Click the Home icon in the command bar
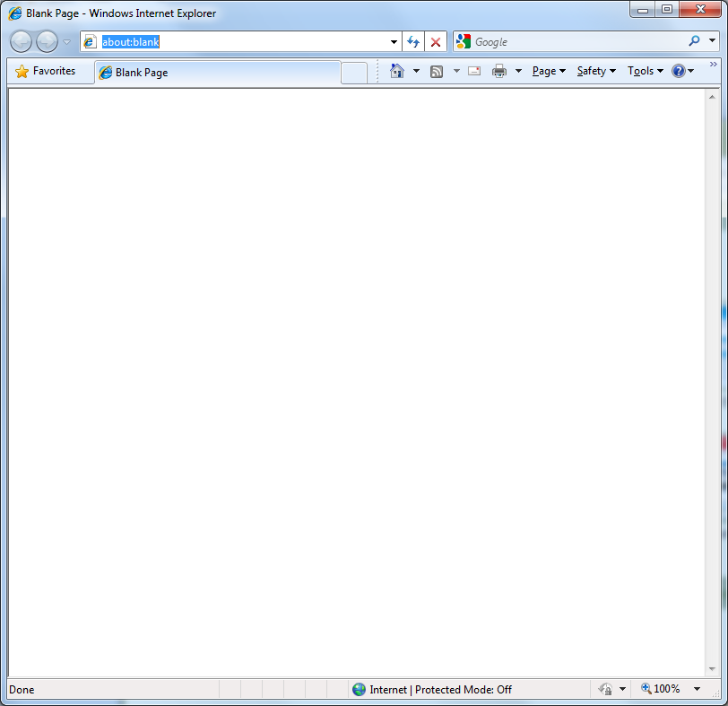This screenshot has height=706, width=728. pos(397,71)
